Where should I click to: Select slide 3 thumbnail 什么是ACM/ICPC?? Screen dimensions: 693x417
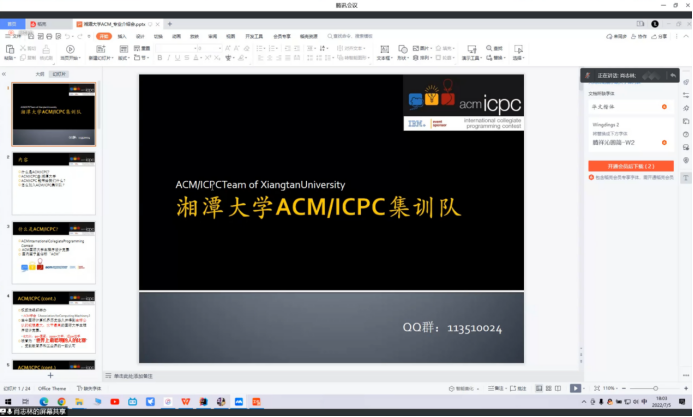tap(53, 253)
